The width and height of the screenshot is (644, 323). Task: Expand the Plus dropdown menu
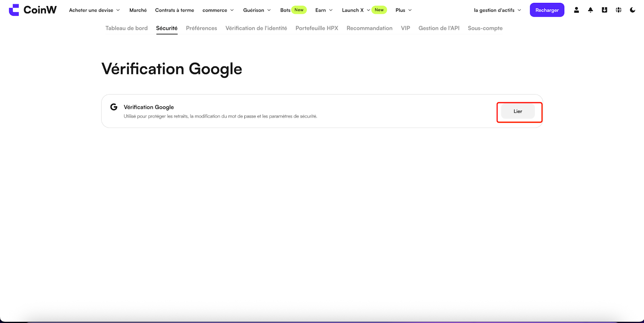point(404,10)
